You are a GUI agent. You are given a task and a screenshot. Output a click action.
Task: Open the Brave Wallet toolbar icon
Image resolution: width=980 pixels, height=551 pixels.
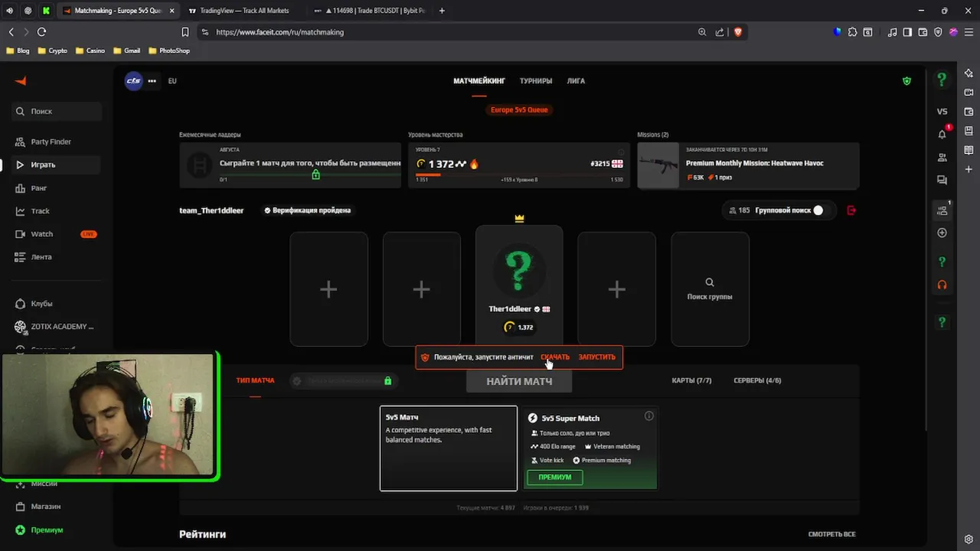(x=923, y=32)
